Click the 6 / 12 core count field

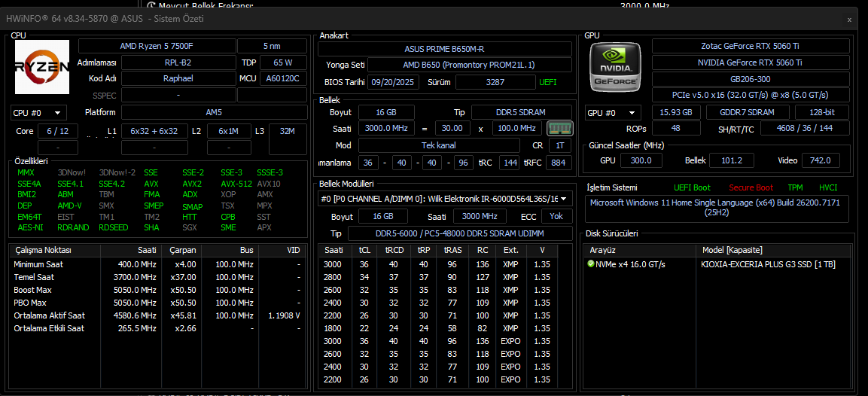pyautogui.click(x=57, y=131)
